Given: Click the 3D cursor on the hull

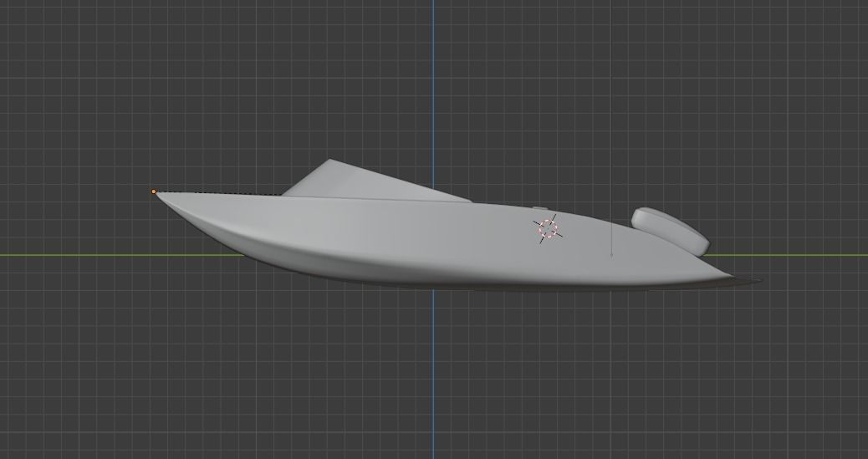Looking at the screenshot, I should pos(548,229).
